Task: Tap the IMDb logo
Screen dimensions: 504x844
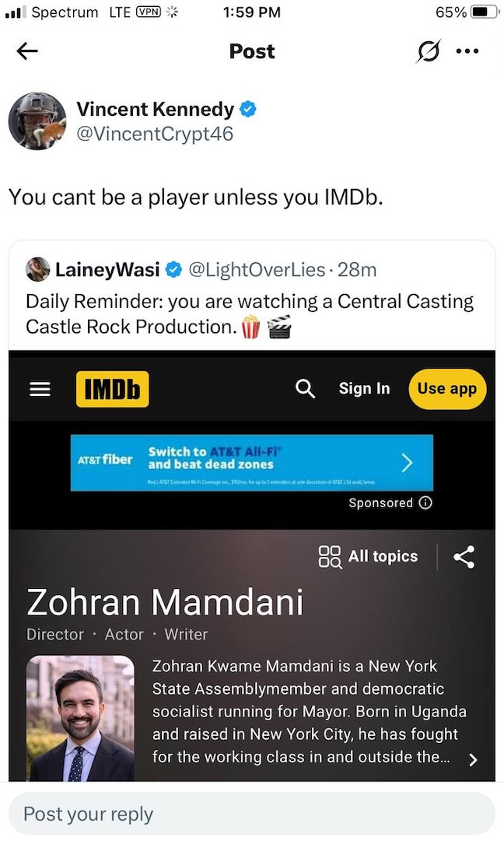Action: (x=112, y=389)
